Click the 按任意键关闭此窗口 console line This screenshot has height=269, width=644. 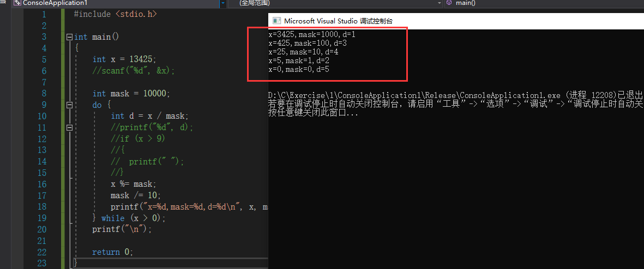point(313,113)
